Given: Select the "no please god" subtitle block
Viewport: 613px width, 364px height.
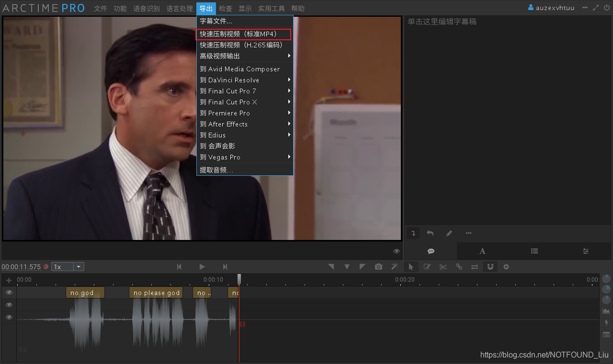Looking at the screenshot, I should [156, 293].
